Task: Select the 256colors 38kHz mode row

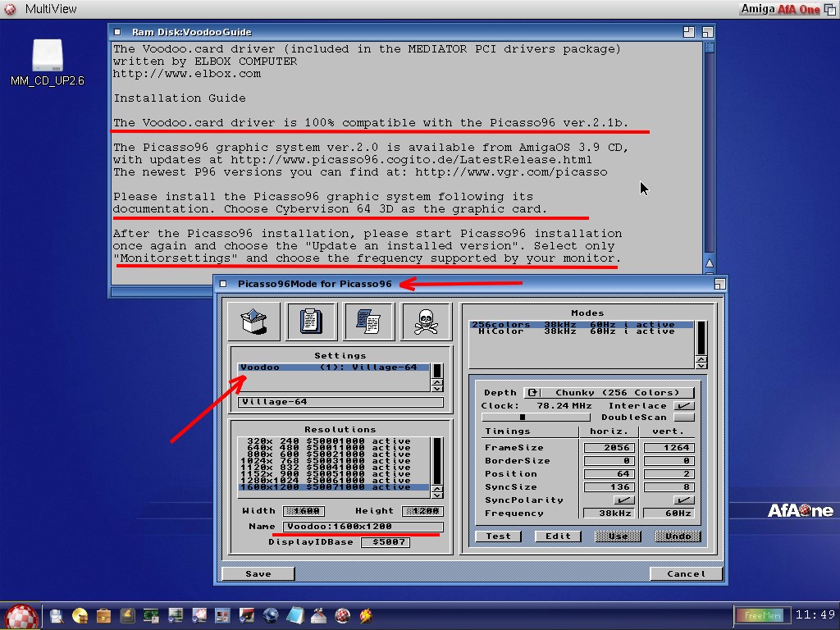Action: [x=582, y=325]
